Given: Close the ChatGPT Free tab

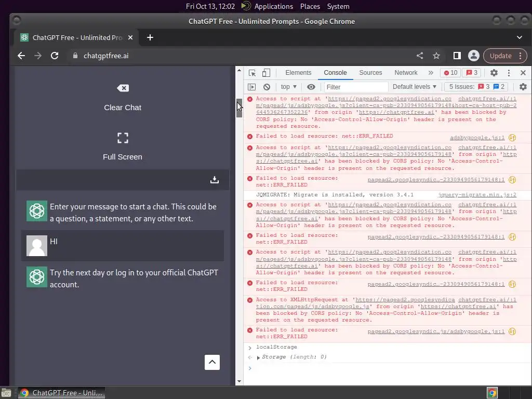Looking at the screenshot, I should [x=130, y=37].
